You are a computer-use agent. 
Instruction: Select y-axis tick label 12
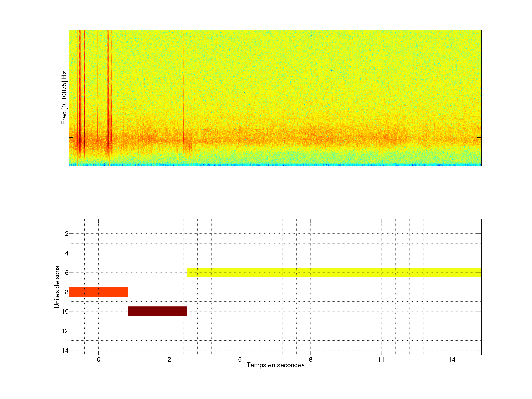coord(65,331)
